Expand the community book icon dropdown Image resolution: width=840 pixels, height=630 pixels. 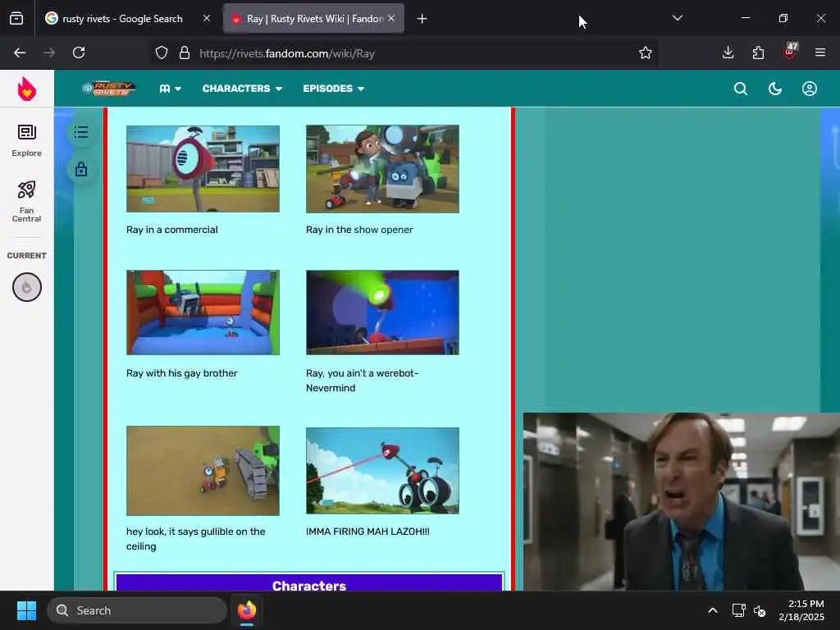170,89
